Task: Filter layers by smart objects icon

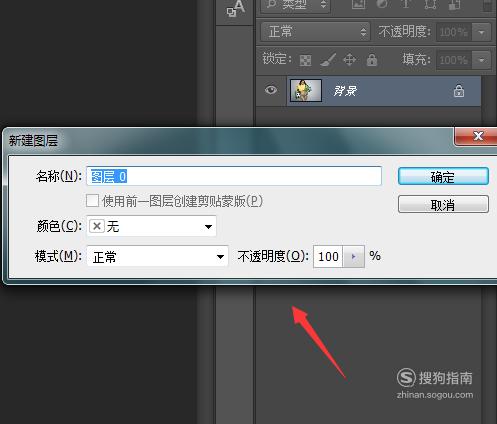Action: (455, 4)
